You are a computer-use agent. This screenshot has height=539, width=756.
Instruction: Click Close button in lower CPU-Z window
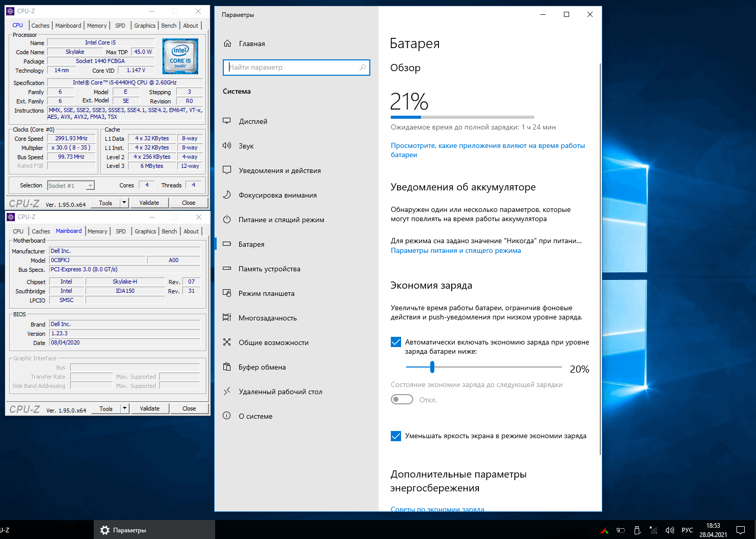click(189, 408)
